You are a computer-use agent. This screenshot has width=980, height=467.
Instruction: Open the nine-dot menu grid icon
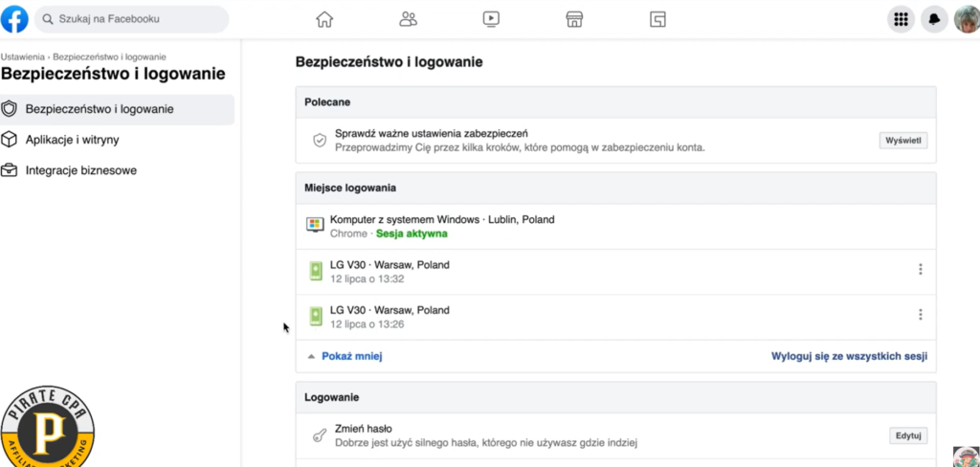point(901,19)
